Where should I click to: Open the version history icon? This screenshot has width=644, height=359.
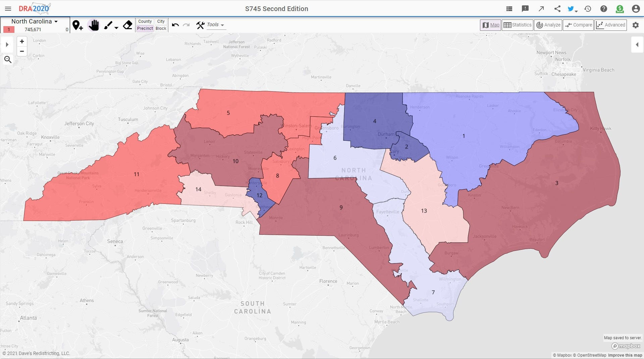pos(588,9)
